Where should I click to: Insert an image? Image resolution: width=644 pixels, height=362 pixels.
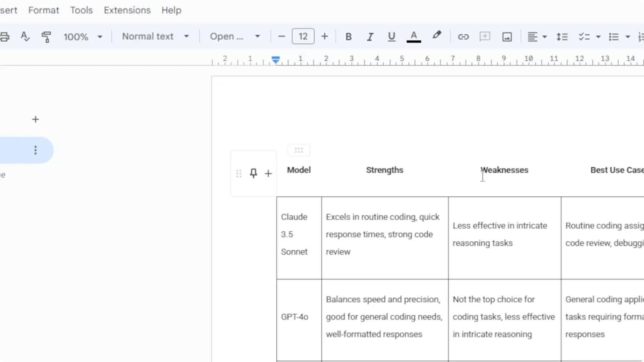(507, 37)
